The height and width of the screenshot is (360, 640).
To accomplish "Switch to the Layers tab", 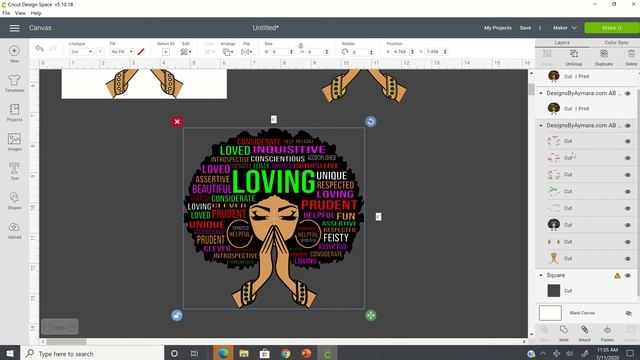I will pyautogui.click(x=562, y=42).
